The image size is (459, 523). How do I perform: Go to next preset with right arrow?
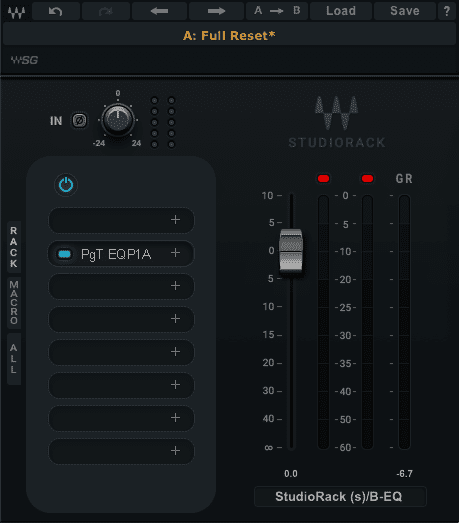(x=216, y=11)
